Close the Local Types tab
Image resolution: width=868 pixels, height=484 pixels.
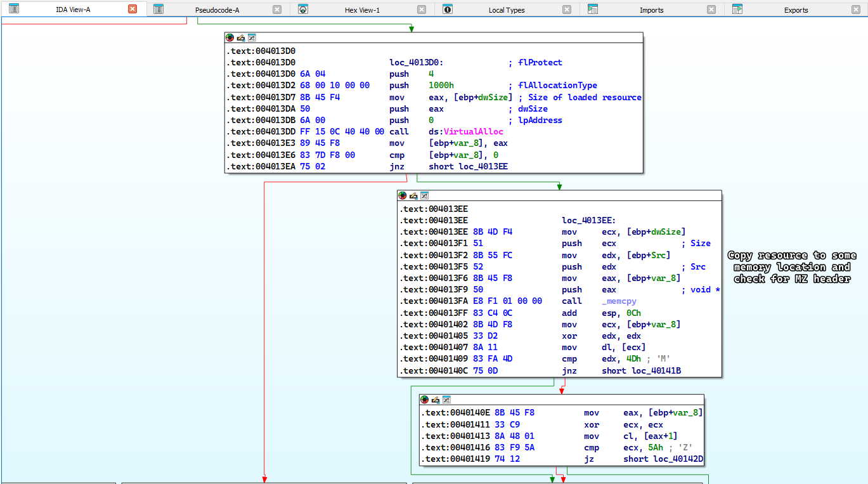coord(567,10)
